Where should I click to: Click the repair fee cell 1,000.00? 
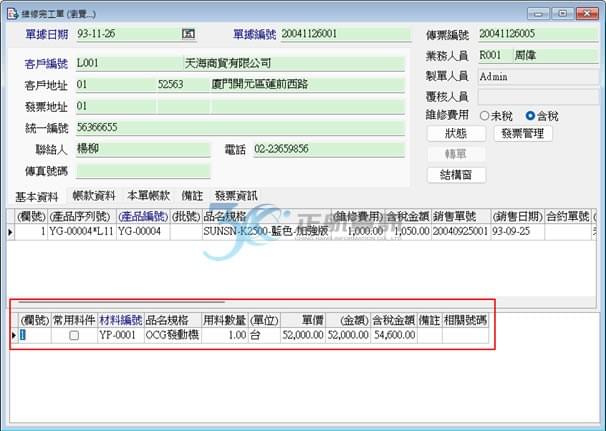coord(358,232)
